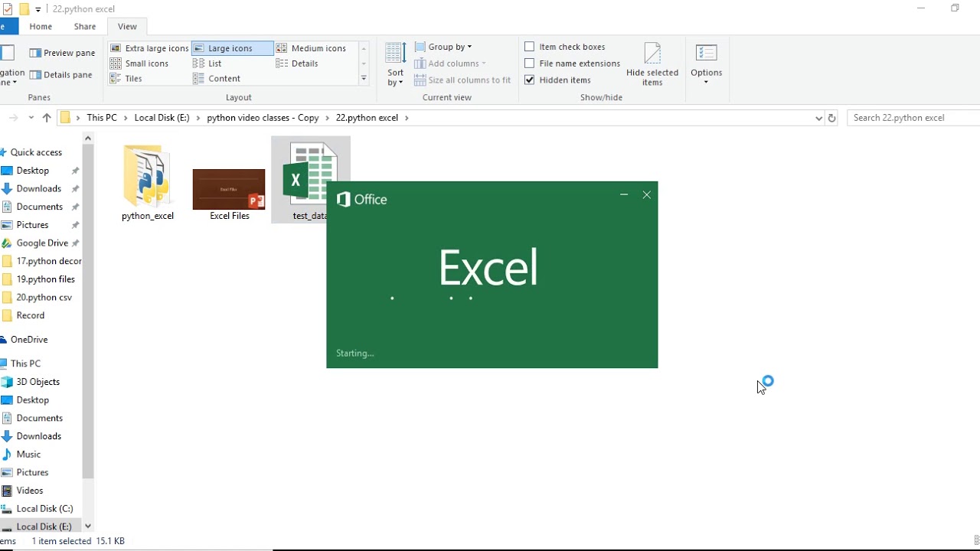Switch view to Medium icons
The width and height of the screenshot is (980, 551).
click(x=311, y=48)
